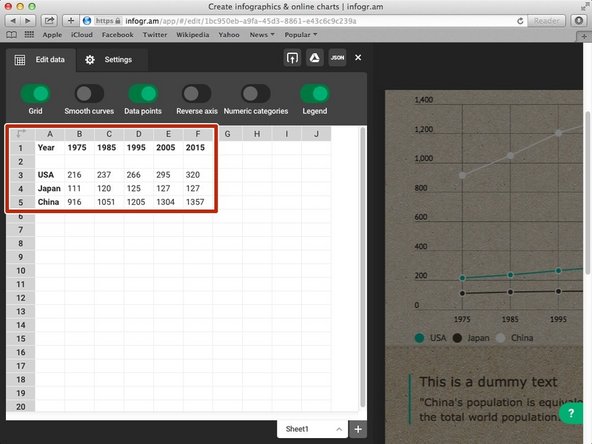
Task: Open the Wikipedia bookmark
Action: pyautogui.click(x=193, y=35)
